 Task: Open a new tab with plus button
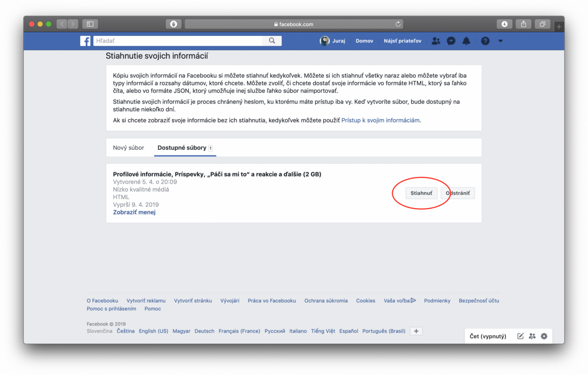point(559,27)
